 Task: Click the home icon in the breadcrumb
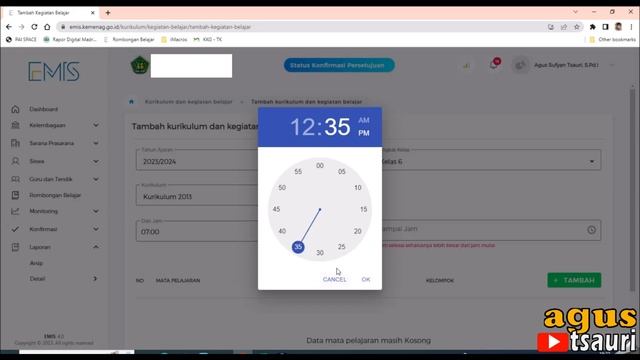pos(131,102)
